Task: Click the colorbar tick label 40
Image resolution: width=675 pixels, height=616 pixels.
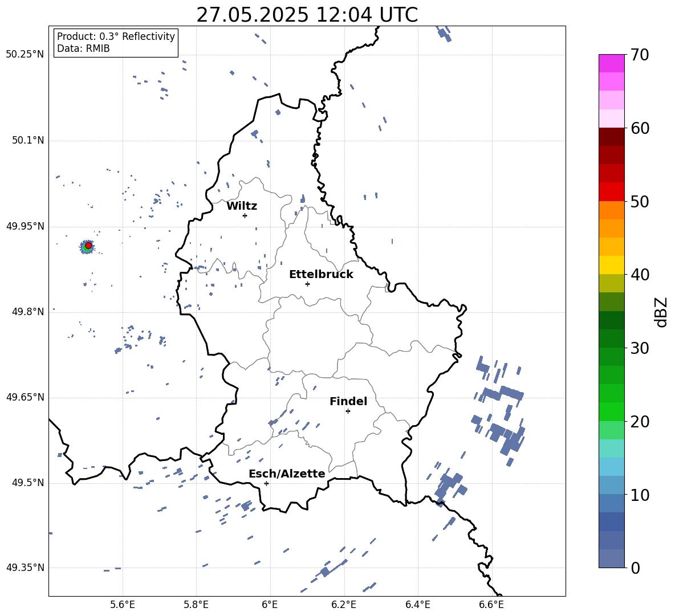Action: coord(640,275)
